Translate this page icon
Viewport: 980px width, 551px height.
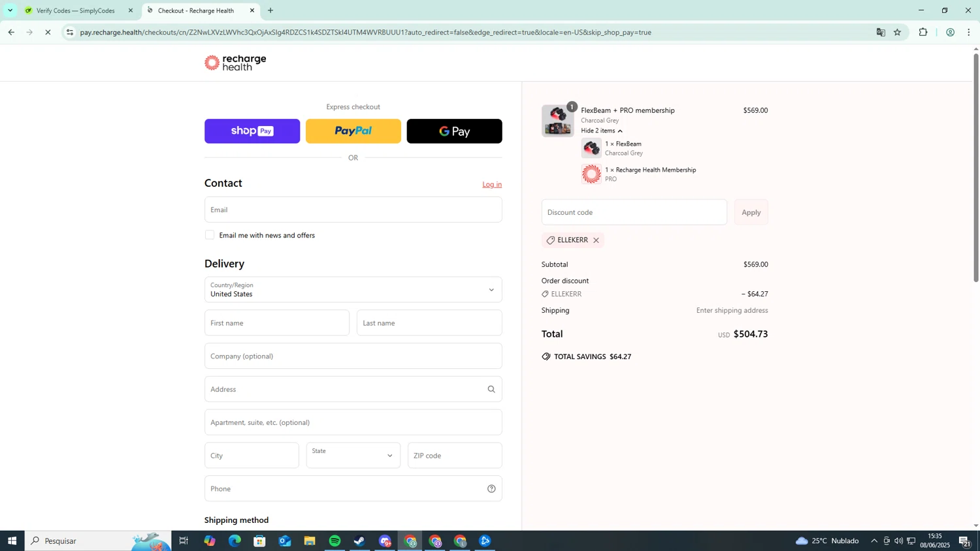[x=881, y=32]
